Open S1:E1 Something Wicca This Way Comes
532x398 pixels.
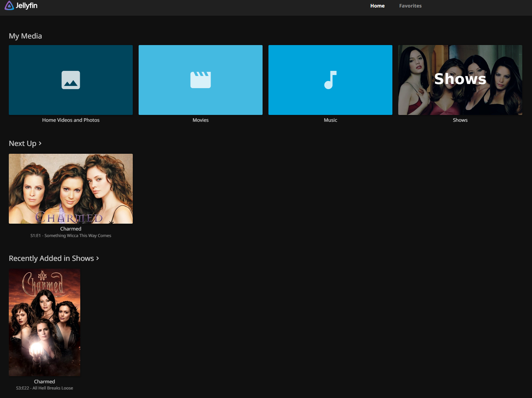71,236
